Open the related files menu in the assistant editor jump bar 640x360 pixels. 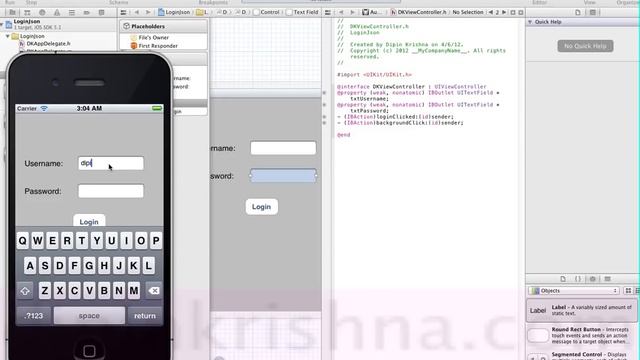click(x=328, y=12)
